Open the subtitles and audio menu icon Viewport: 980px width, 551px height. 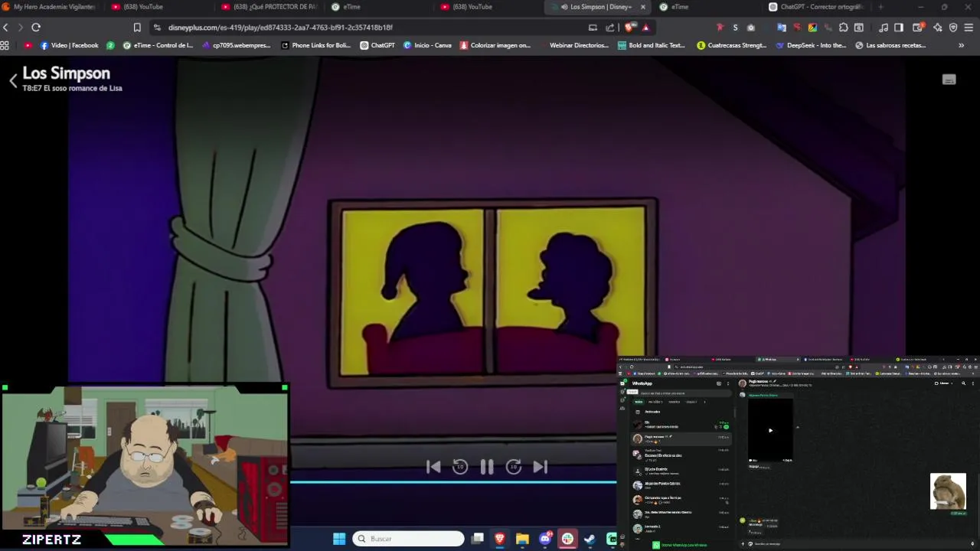(x=949, y=80)
